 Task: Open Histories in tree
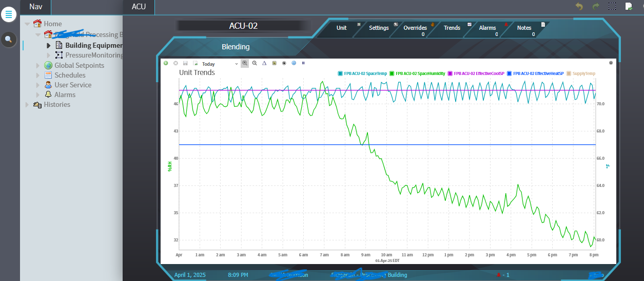[x=57, y=104]
